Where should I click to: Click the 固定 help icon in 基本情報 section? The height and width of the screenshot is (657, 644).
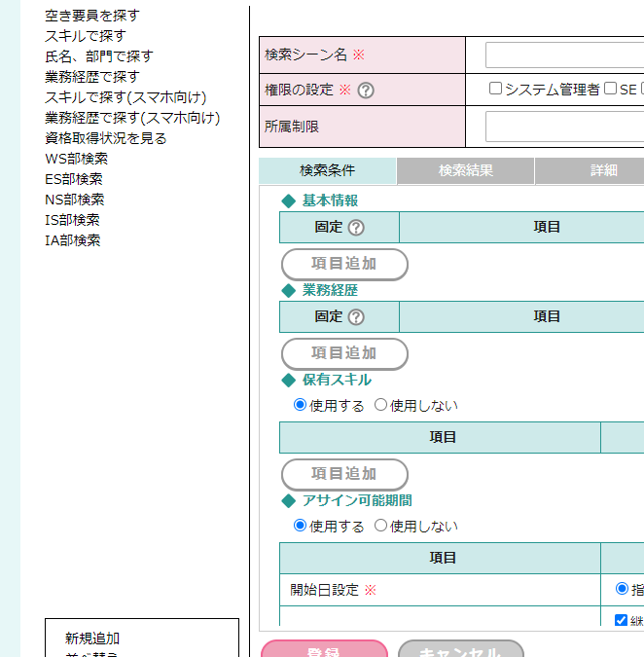356,228
